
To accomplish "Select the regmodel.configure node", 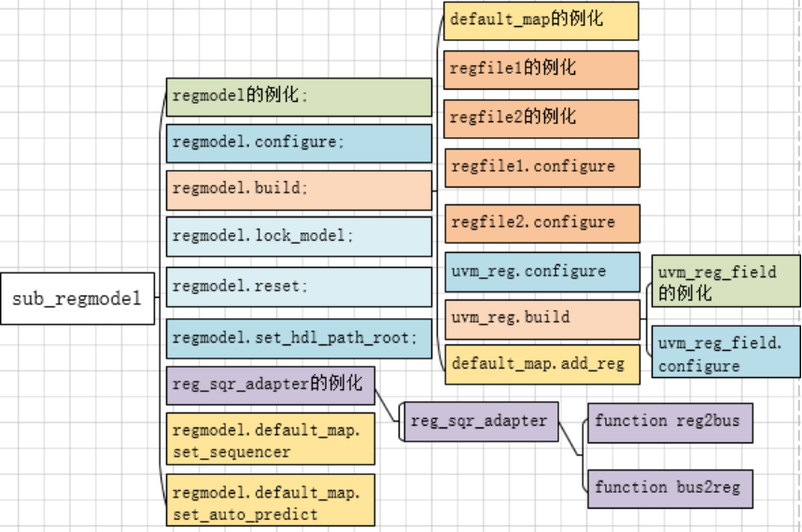I will (x=299, y=144).
